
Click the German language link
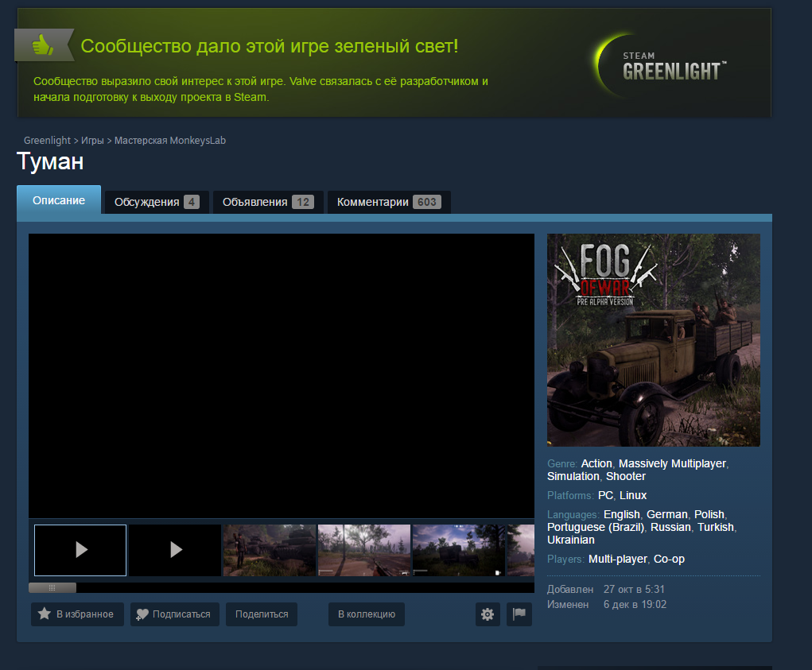click(667, 515)
